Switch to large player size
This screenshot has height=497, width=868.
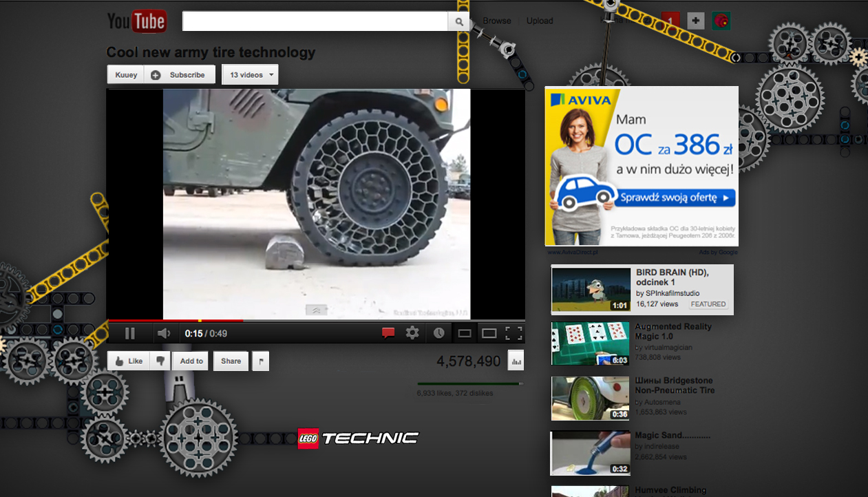[x=489, y=334]
